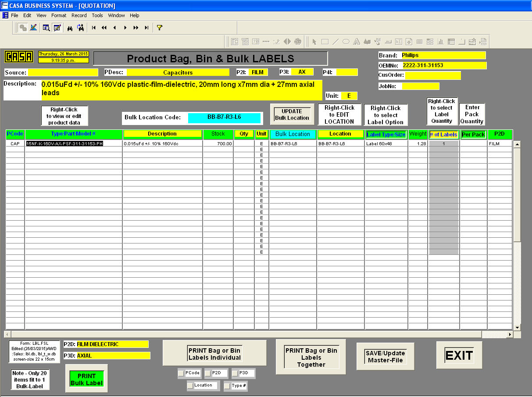Select the Line drawing tool
This screenshot has height=397, width=532.
[336, 42]
